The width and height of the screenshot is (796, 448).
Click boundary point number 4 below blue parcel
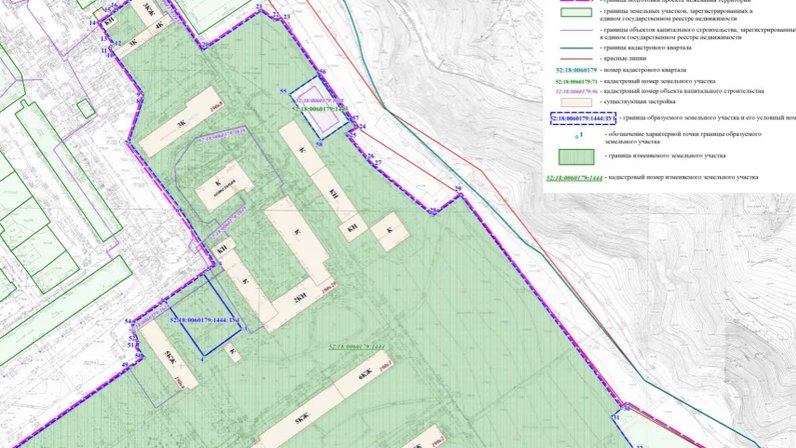(203, 359)
